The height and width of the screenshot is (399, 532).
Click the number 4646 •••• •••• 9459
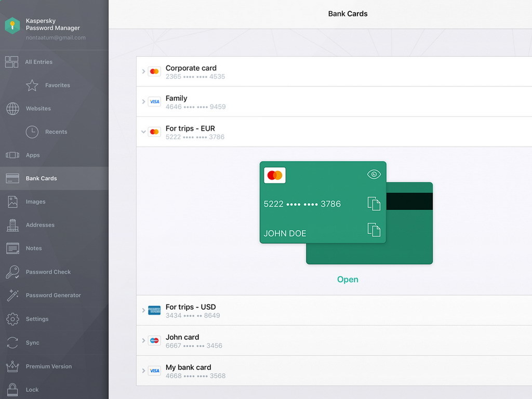[196, 107]
